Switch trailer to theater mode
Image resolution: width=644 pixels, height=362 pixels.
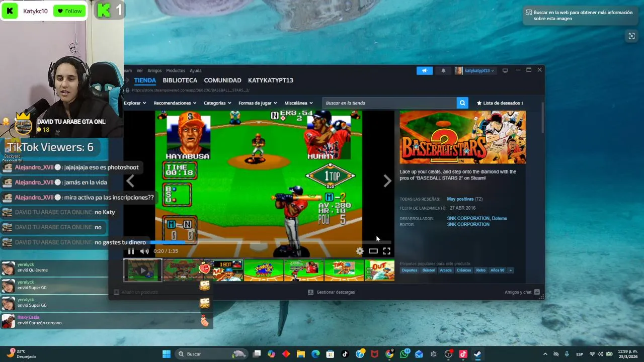(373, 251)
